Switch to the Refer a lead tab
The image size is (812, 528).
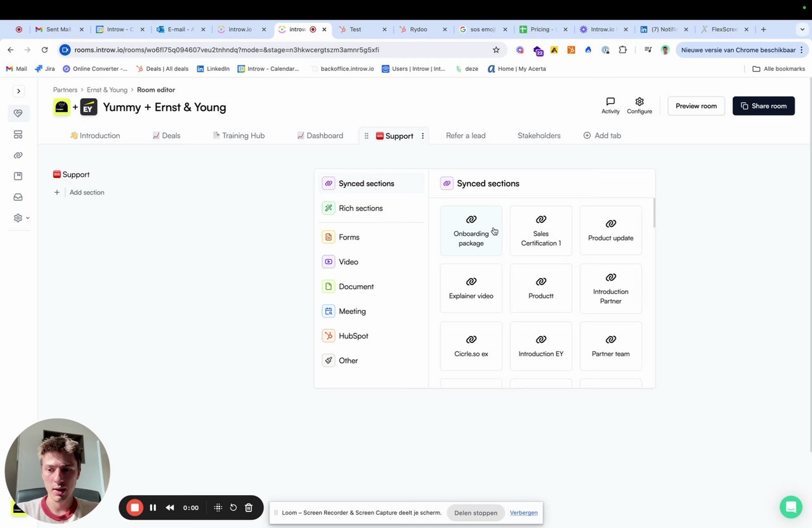[466, 136]
